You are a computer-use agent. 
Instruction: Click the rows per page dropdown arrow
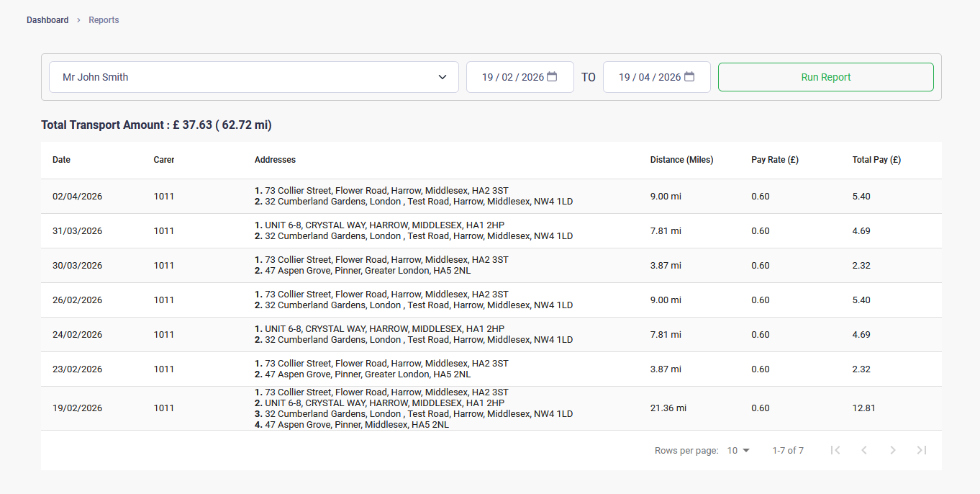[x=747, y=449]
